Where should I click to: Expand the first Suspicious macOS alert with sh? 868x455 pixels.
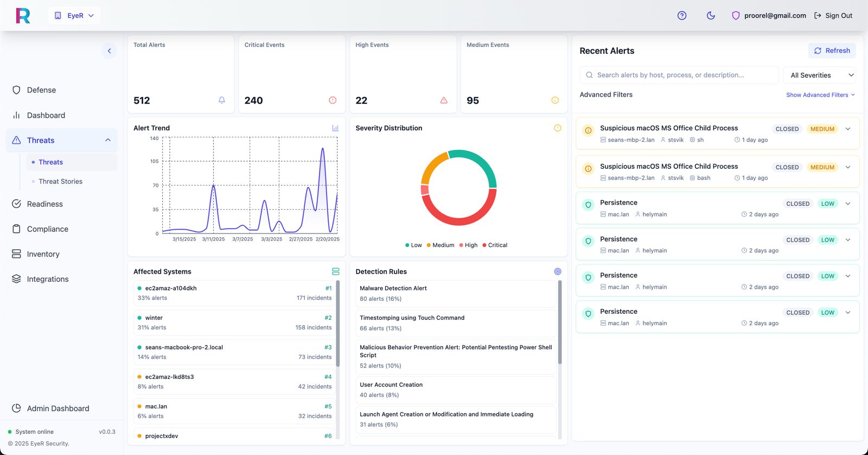coord(848,129)
